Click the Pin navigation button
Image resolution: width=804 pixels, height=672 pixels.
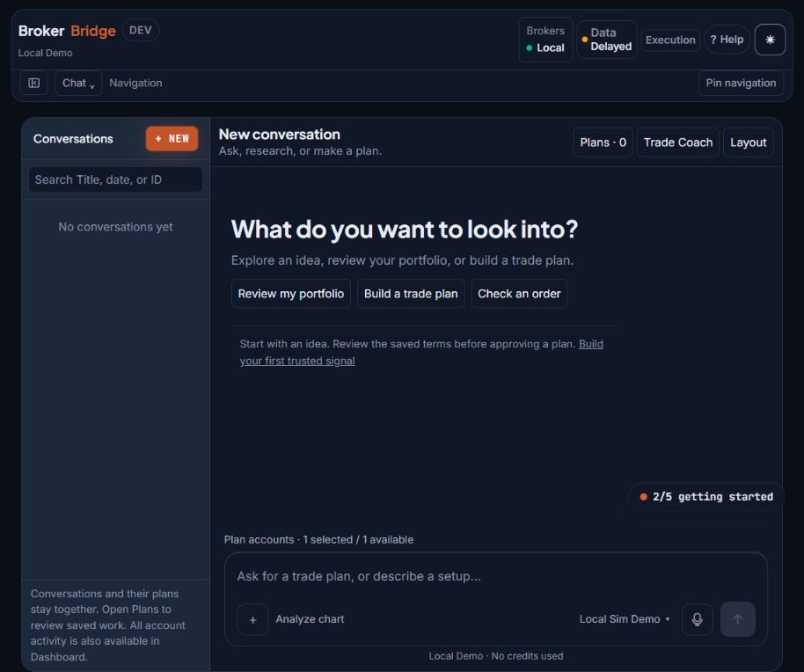click(x=741, y=83)
